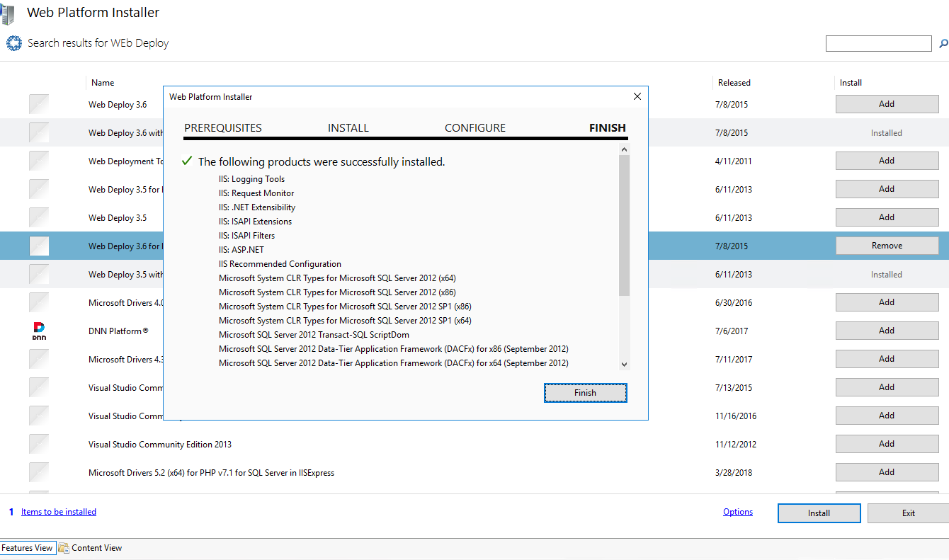Close the Web Platform Installer dialog
The height and width of the screenshot is (560, 949).
click(x=637, y=97)
